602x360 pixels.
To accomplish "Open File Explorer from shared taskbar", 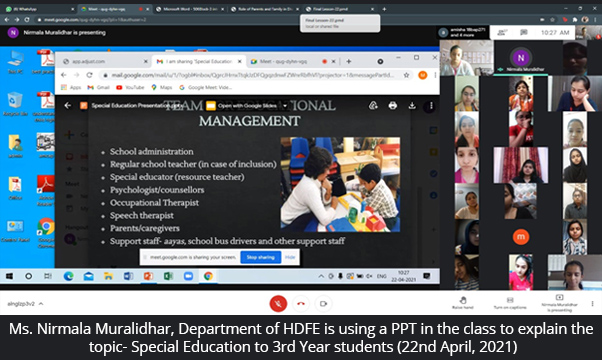I will (109, 276).
